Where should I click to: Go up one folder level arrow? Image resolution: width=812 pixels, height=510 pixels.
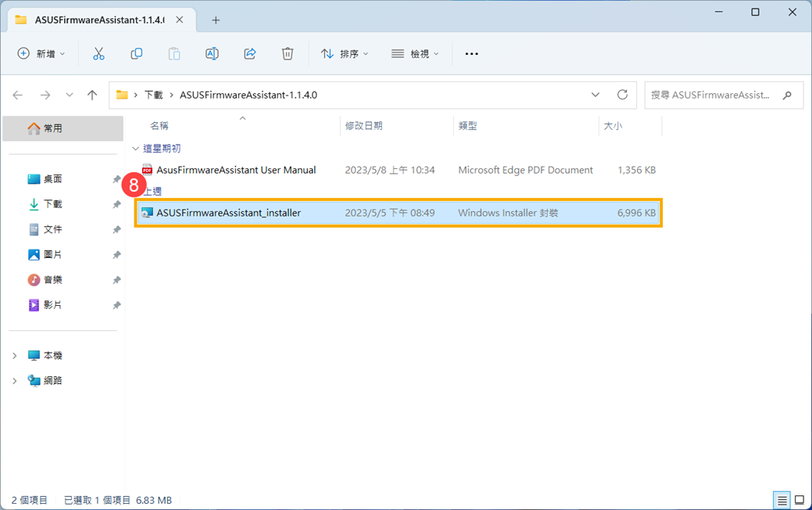click(92, 95)
